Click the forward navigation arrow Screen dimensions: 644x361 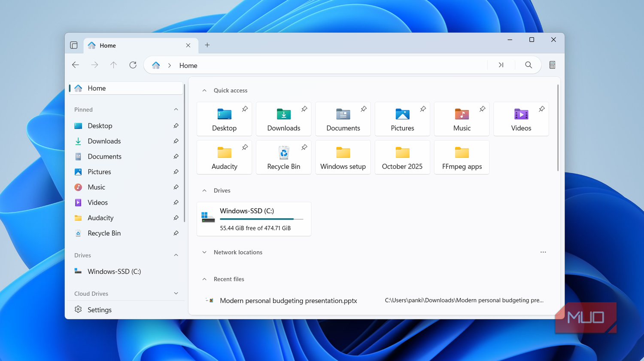94,65
